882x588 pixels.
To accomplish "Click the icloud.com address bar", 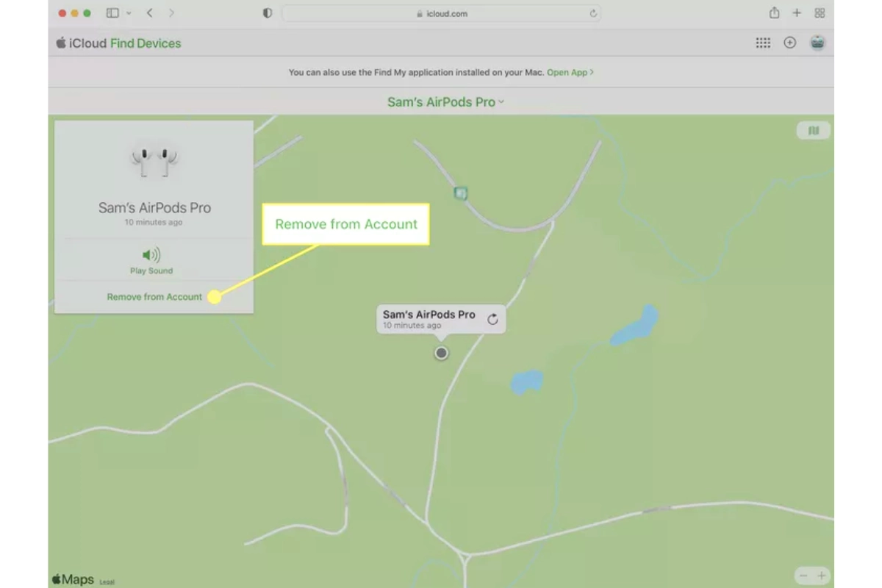I will click(441, 13).
